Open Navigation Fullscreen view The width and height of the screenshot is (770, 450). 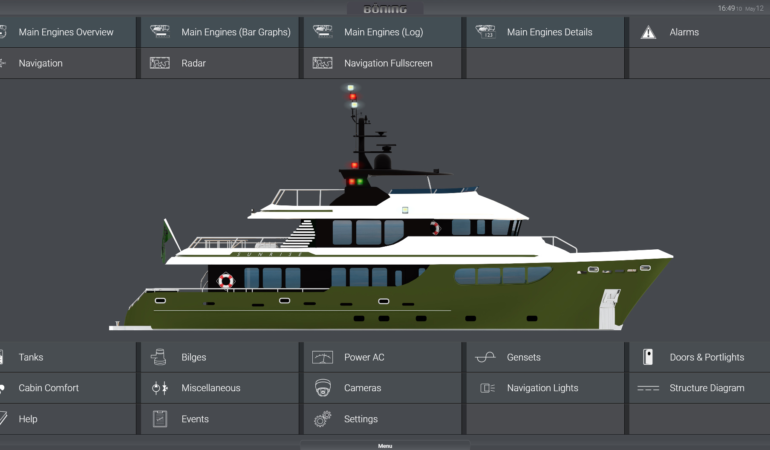(x=390, y=63)
